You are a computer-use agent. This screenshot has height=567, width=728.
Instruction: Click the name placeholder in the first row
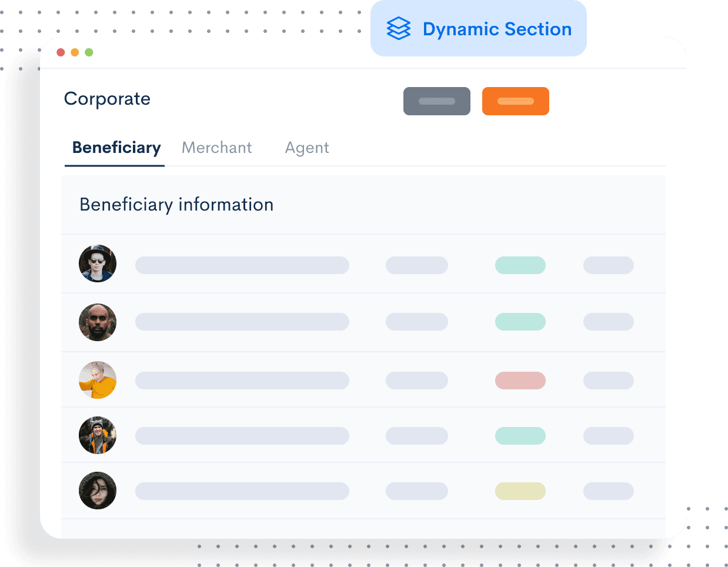pyautogui.click(x=242, y=265)
